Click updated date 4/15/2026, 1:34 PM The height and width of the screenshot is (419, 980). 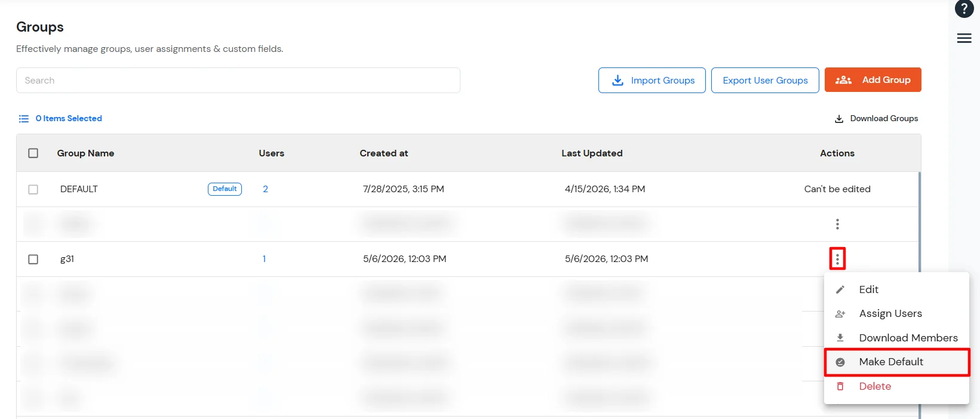(605, 189)
